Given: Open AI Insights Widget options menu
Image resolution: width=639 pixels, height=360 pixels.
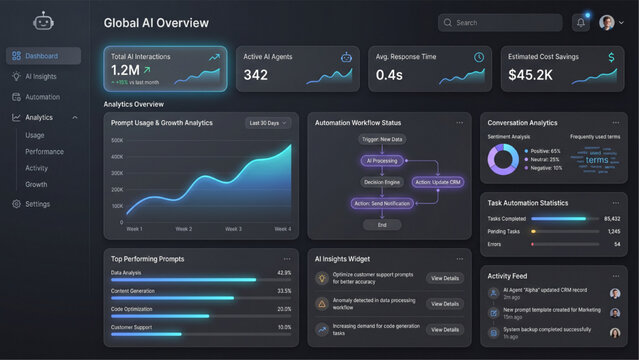Looking at the screenshot, I should pos(460,259).
